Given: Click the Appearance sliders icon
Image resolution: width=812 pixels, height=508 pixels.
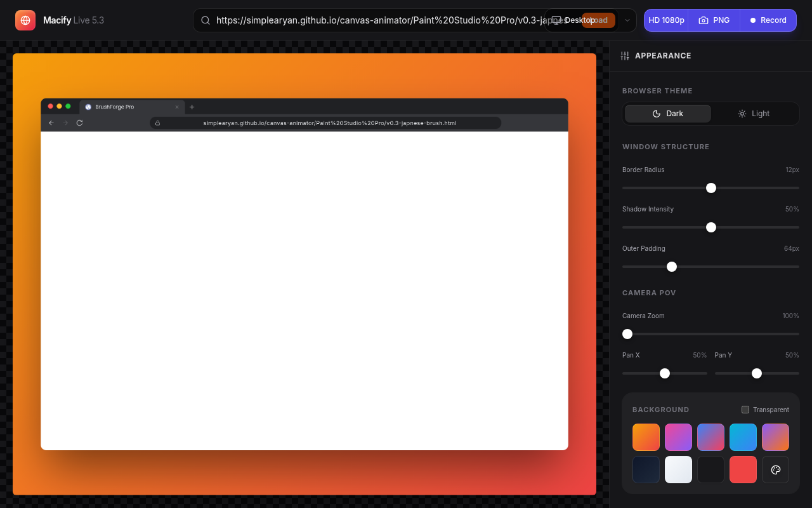Looking at the screenshot, I should pyautogui.click(x=625, y=56).
